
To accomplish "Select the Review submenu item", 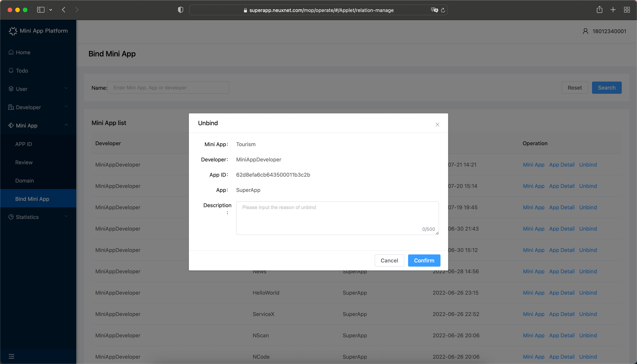I will 38,162.
